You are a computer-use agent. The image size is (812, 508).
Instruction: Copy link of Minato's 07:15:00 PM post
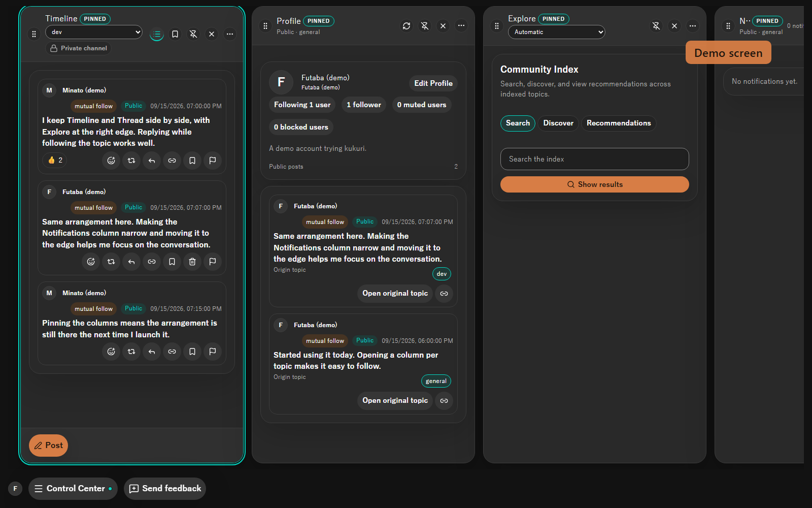pyautogui.click(x=172, y=352)
